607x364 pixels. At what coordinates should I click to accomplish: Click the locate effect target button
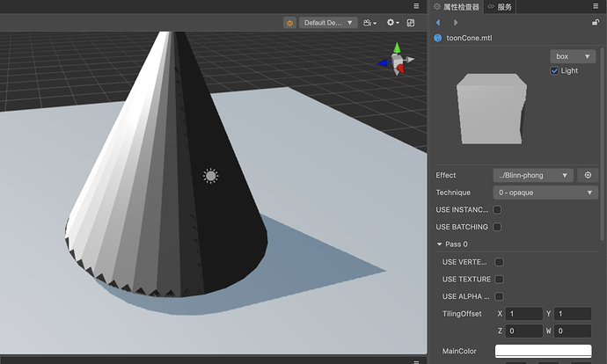tap(588, 175)
